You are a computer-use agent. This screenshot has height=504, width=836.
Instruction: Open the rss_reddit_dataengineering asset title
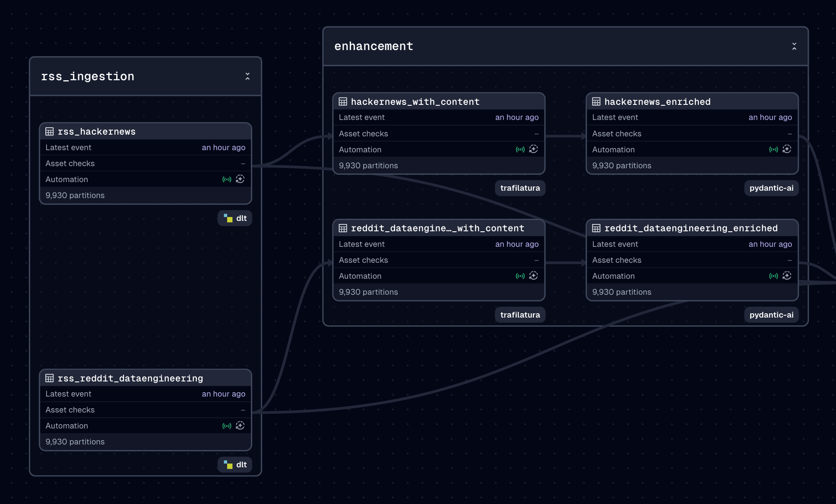click(x=130, y=378)
